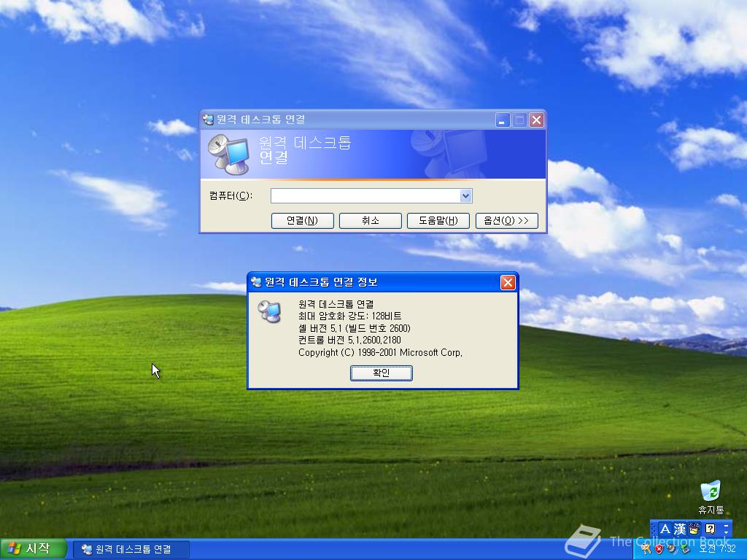
Task: Close the 원격 데스크톱 연결 main window
Action: [536, 120]
